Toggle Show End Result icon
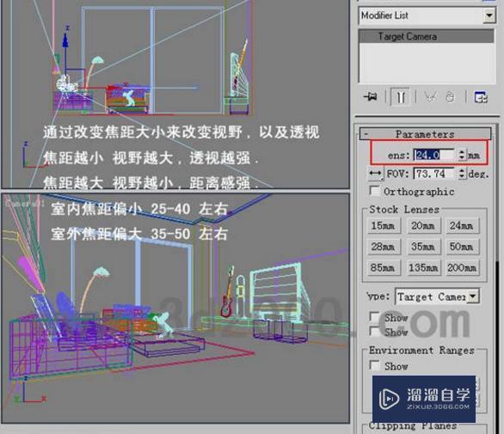This screenshot has width=504, height=434. [400, 96]
